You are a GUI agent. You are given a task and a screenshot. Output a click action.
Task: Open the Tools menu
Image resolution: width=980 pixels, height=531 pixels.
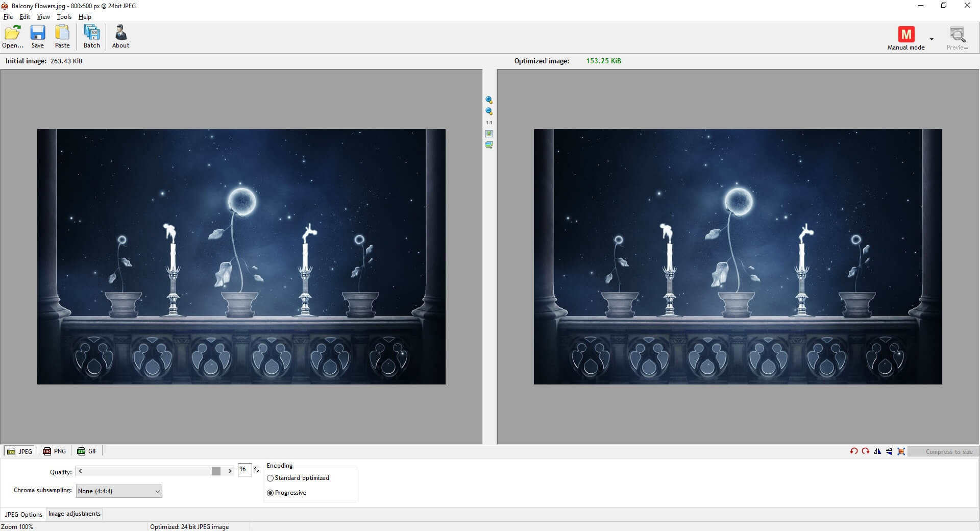64,17
